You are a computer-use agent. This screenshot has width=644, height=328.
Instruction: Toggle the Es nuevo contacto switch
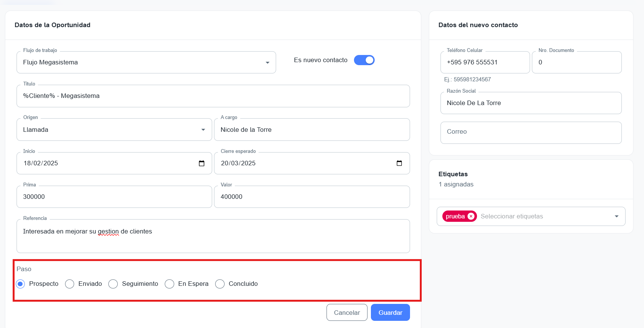point(364,60)
